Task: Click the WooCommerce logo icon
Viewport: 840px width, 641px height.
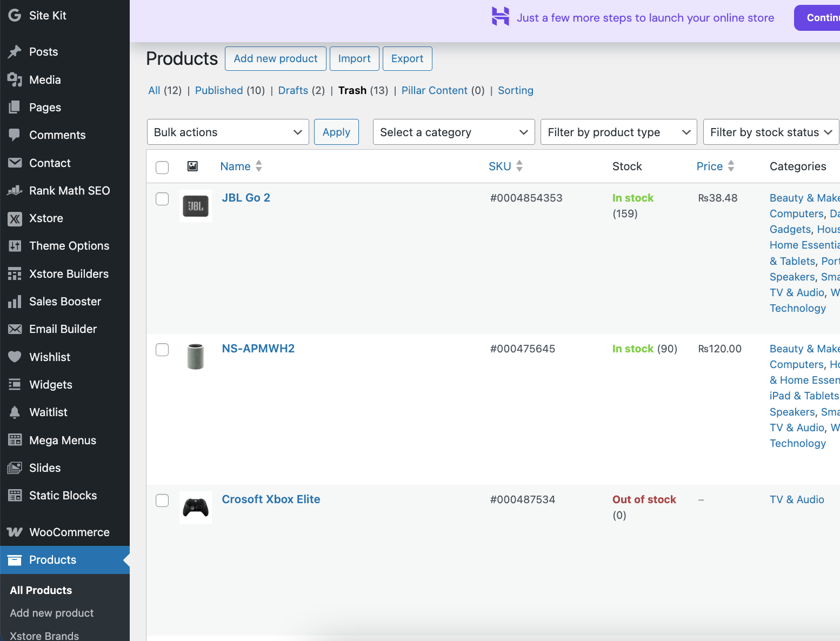Action: pyautogui.click(x=15, y=532)
